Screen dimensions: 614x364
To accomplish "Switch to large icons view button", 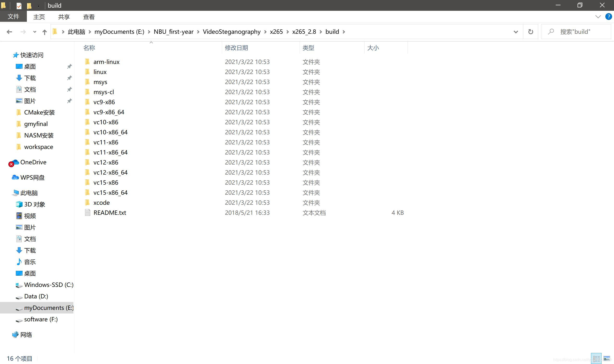I will click(607, 358).
